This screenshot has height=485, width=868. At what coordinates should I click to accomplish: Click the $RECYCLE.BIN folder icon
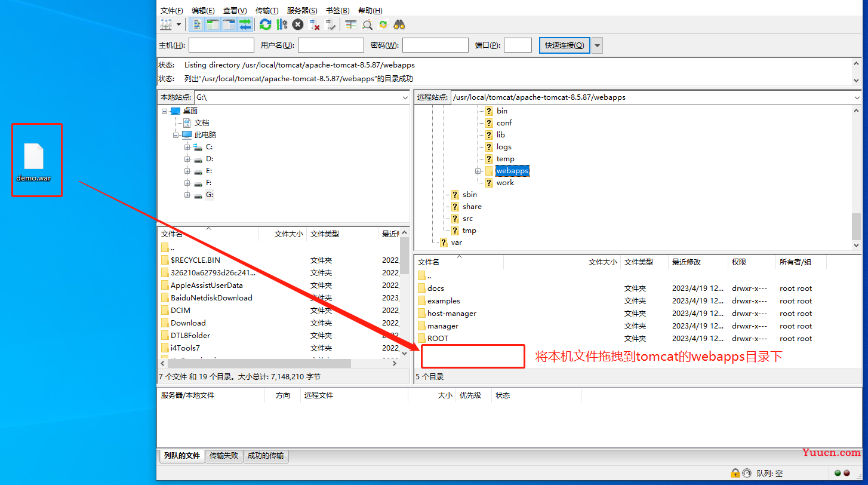(165, 260)
